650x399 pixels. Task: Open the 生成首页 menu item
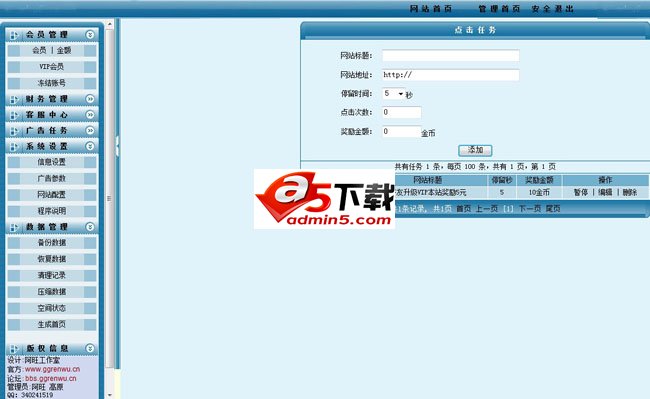point(51,324)
